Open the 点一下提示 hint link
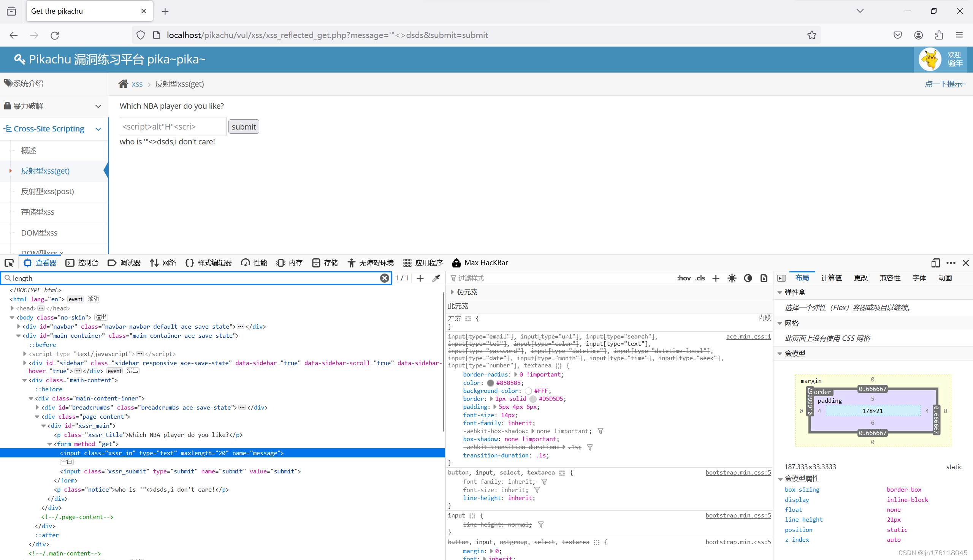Screen dimensions: 973x560 pyautogui.click(x=945, y=84)
